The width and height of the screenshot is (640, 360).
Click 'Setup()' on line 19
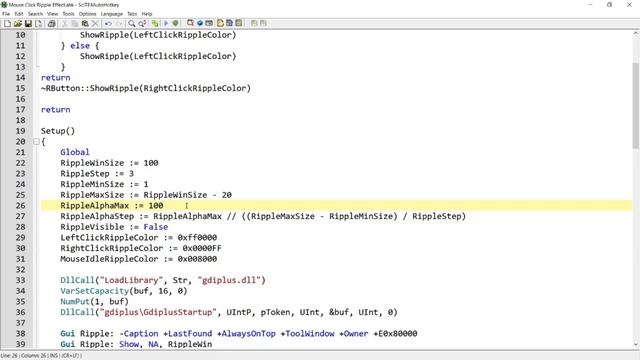click(x=58, y=131)
